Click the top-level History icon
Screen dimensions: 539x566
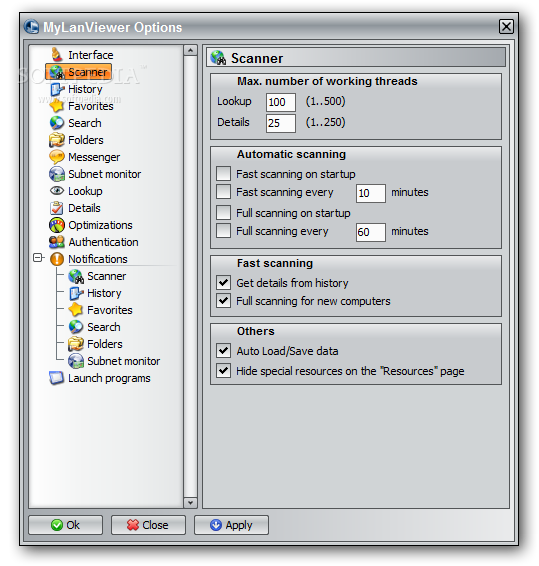click(57, 89)
